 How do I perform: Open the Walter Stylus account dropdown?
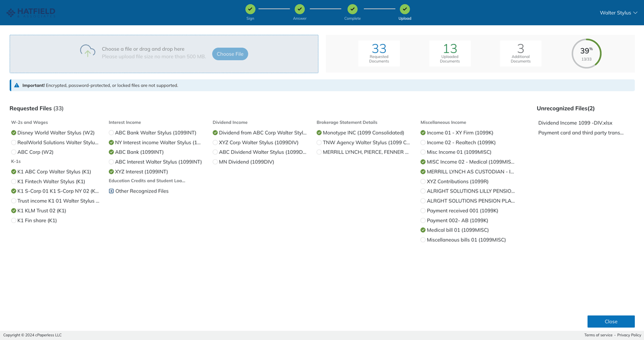click(x=618, y=12)
